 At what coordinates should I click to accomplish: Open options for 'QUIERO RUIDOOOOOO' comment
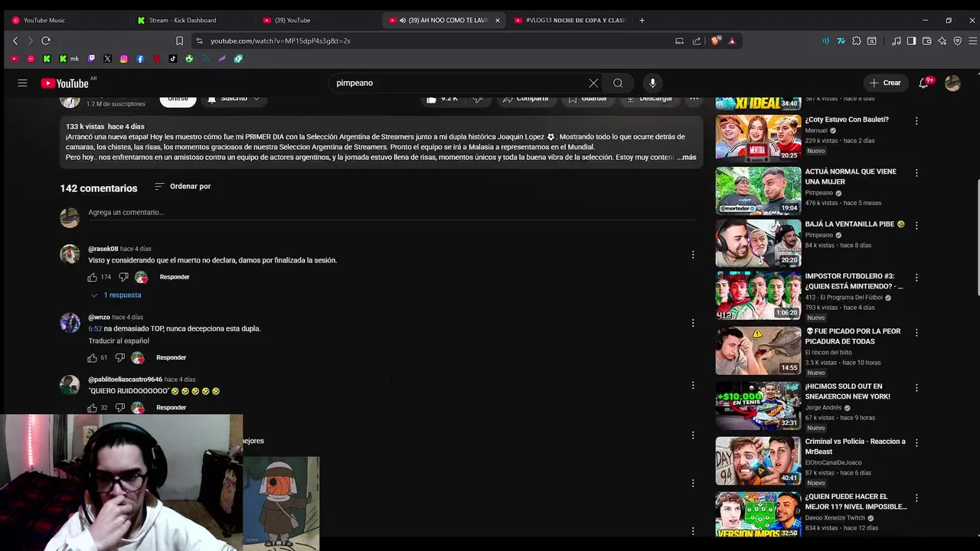693,385
